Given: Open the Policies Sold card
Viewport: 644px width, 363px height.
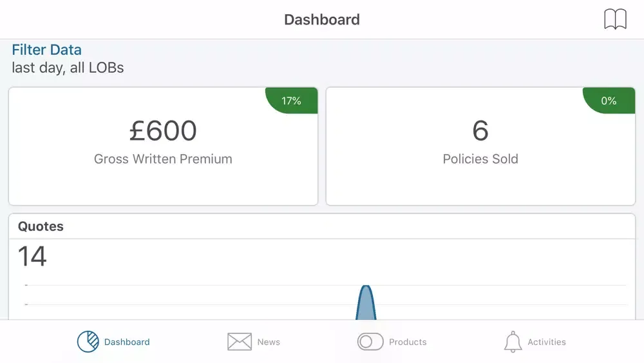Looking at the screenshot, I should click(x=480, y=146).
